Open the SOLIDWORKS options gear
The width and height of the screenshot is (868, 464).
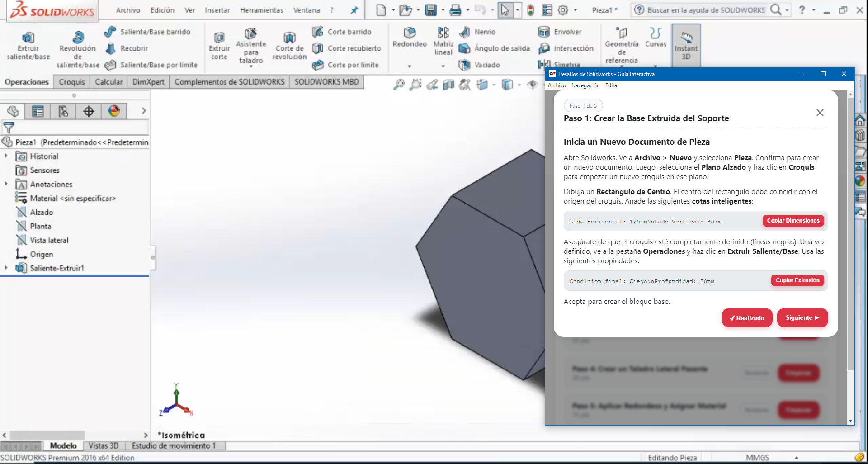[563, 10]
